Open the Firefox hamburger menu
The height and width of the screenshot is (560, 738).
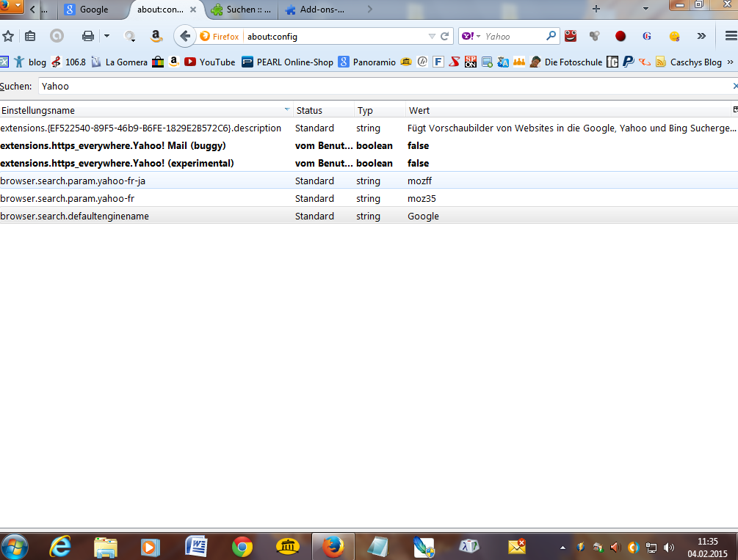(731, 36)
